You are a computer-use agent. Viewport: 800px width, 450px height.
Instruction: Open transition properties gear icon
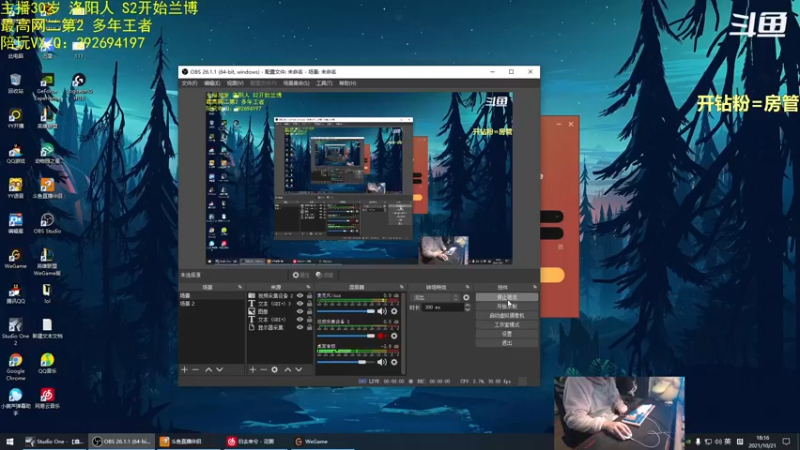(466, 297)
